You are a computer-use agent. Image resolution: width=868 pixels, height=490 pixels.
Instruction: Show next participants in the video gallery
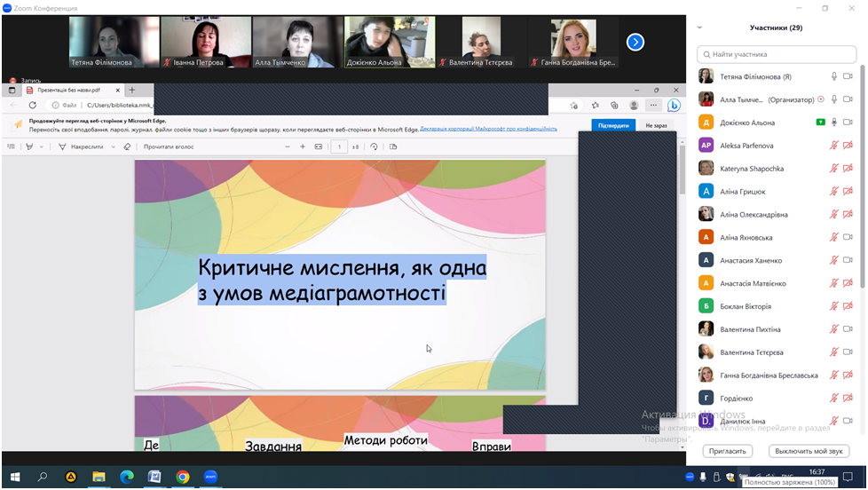(x=635, y=42)
